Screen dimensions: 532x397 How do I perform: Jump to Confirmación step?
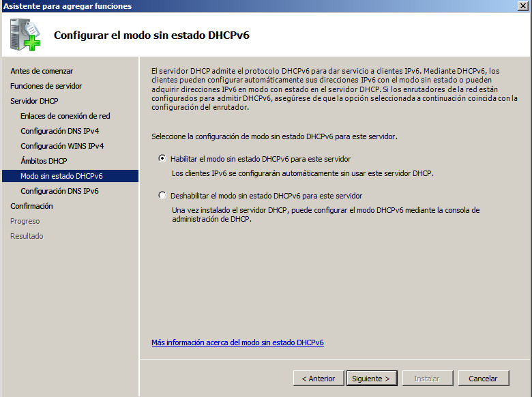click(31, 206)
